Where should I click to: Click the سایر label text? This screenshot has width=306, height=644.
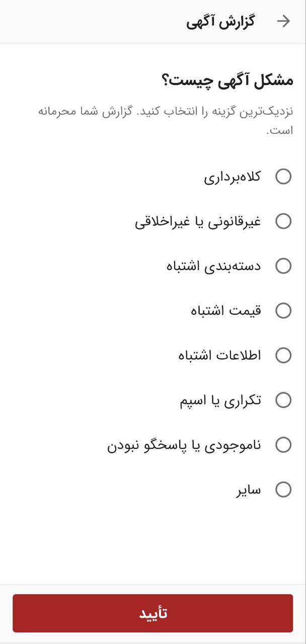click(x=249, y=490)
